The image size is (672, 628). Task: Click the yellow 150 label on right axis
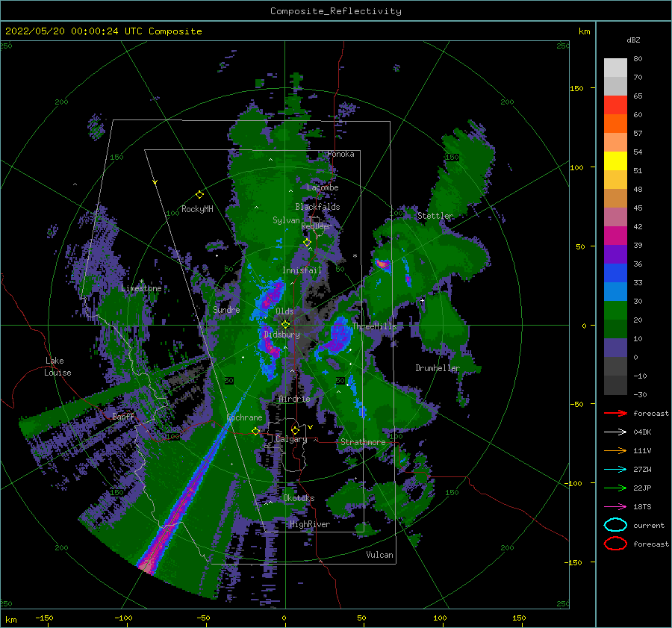[576, 88]
